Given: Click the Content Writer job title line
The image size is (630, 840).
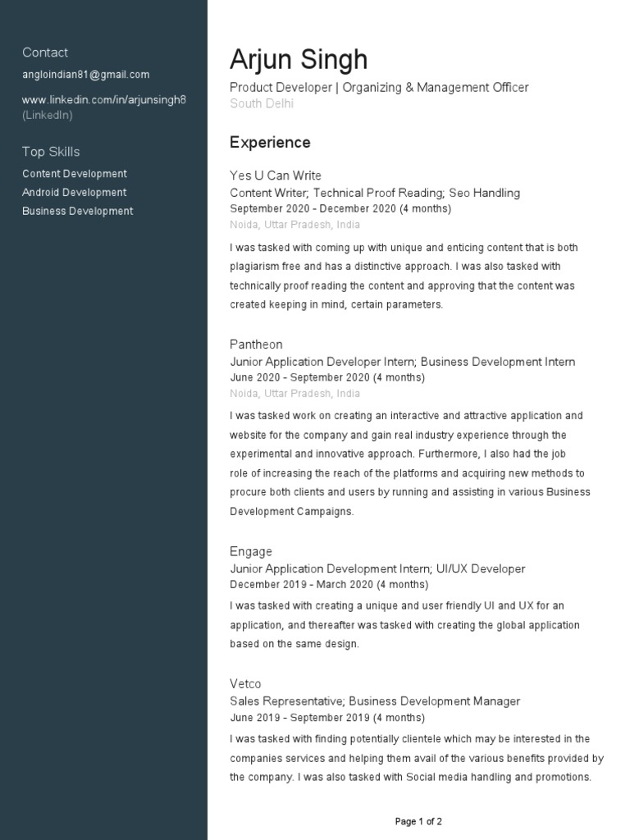Looking at the screenshot, I should click(375, 193).
